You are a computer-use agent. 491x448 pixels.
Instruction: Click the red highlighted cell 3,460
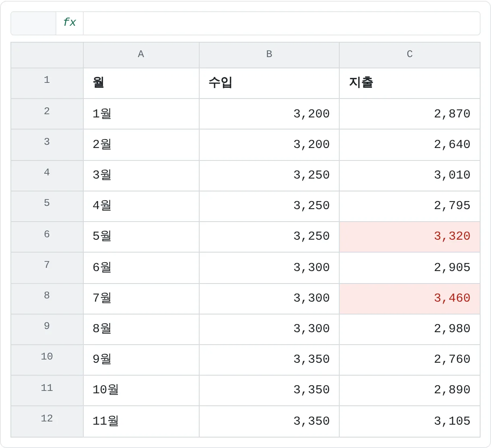click(x=410, y=299)
